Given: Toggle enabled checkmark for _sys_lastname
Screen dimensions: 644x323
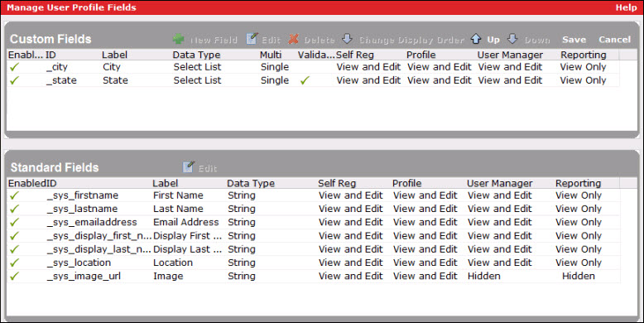Looking at the screenshot, I should click(x=14, y=210).
